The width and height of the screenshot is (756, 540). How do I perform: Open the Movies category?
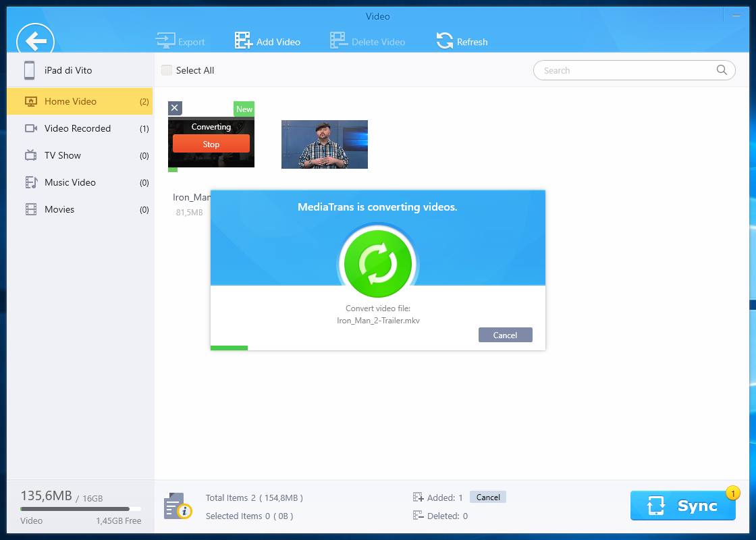(x=80, y=209)
